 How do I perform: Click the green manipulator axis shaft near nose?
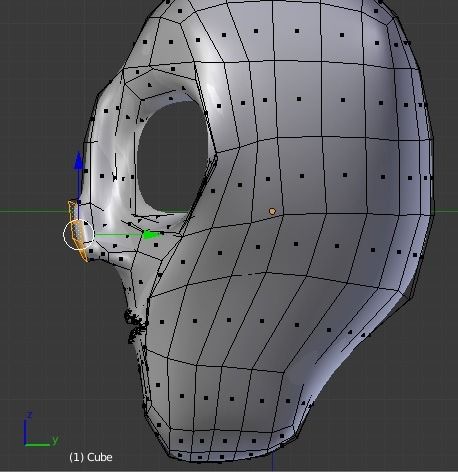point(119,235)
